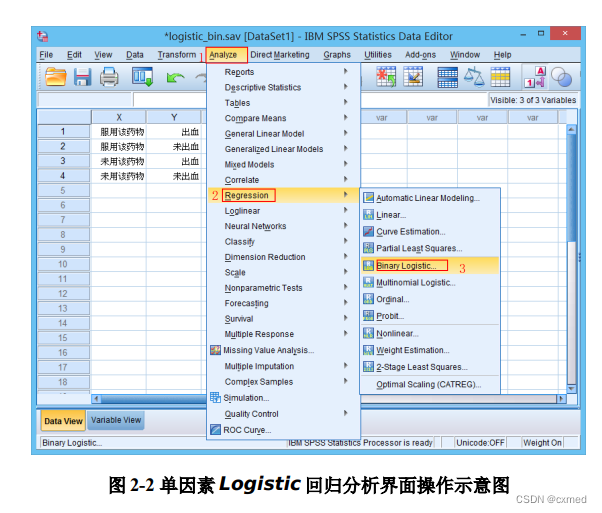602x513 pixels.
Task: Save the dataset with the floppy disk icon
Action: point(83,77)
